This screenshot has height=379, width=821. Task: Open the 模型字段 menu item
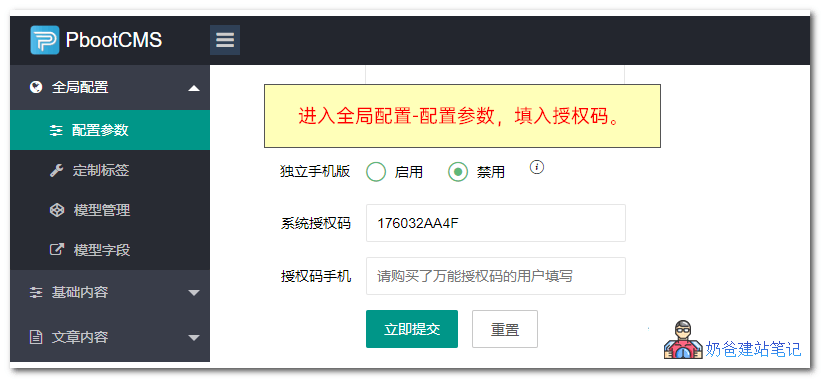(x=110, y=250)
